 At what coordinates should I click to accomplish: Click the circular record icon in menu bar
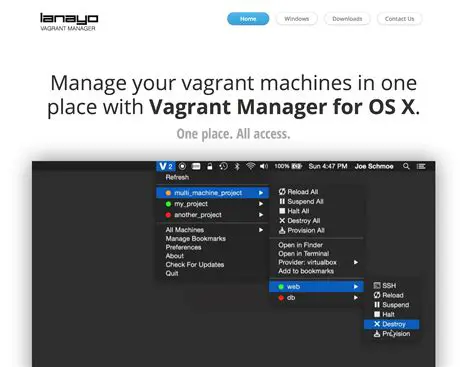tap(182, 166)
